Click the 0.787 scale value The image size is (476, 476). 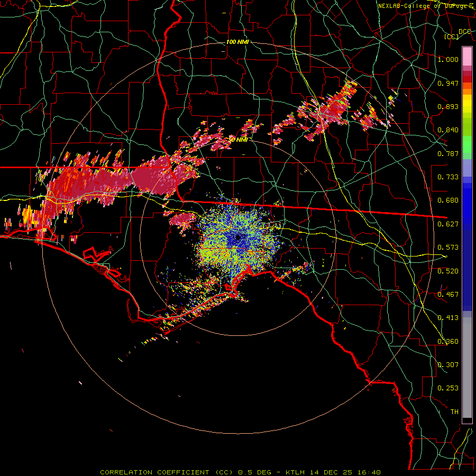coord(448,153)
